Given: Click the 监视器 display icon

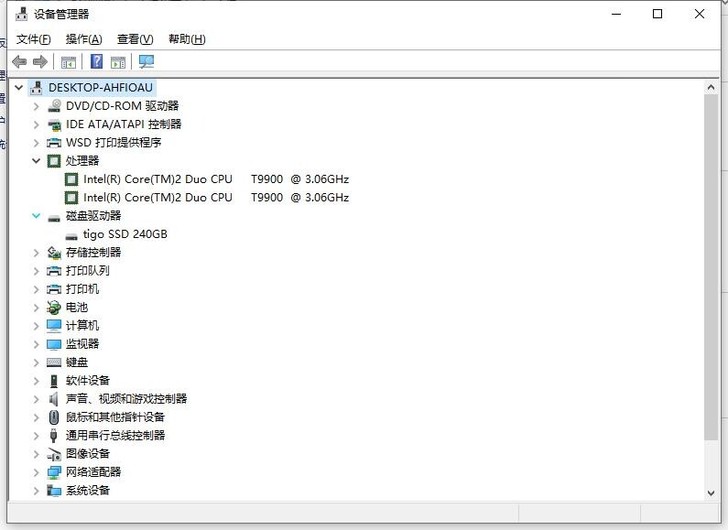Looking at the screenshot, I should tap(54, 344).
